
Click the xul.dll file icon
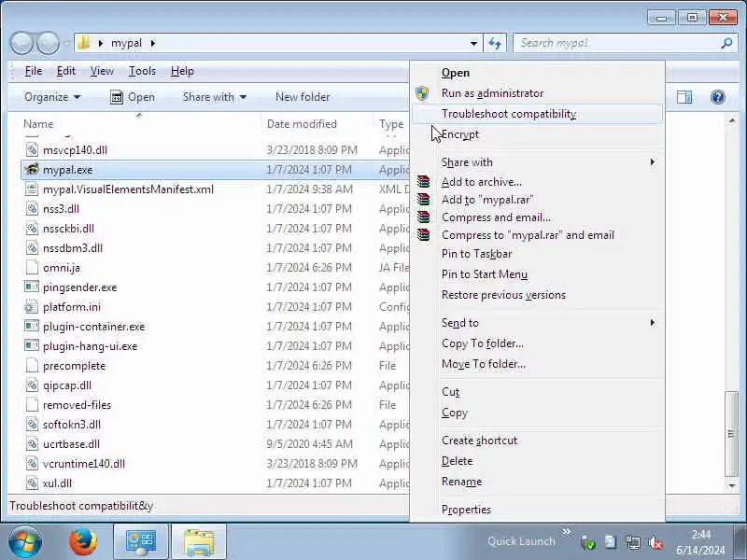(32, 483)
